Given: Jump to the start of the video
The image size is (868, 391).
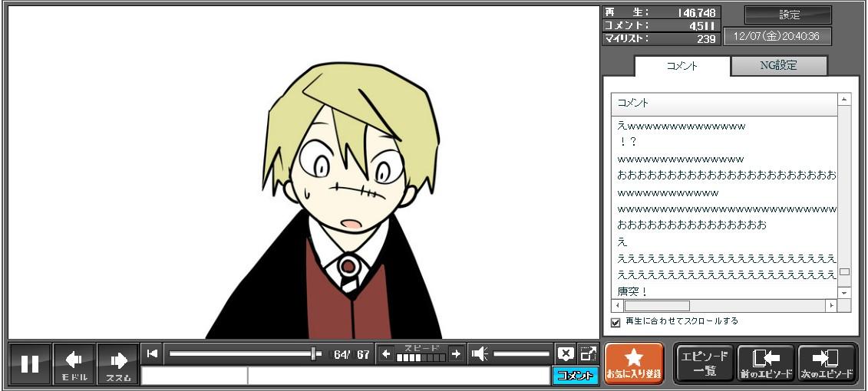Looking at the screenshot, I should [x=152, y=353].
